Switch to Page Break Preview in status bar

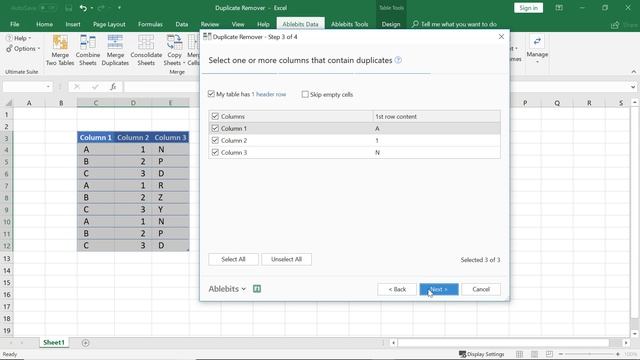[x=549, y=354]
